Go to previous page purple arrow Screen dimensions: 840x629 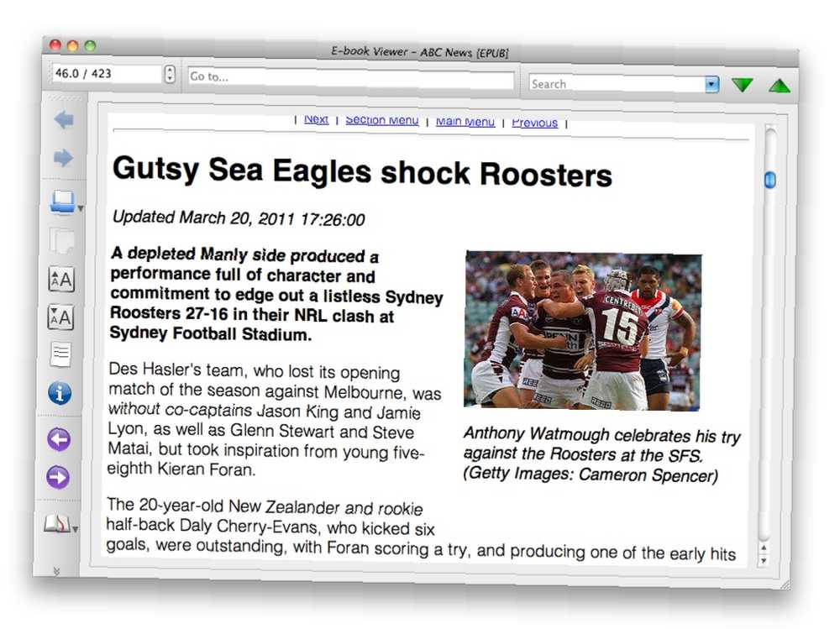tap(59, 439)
